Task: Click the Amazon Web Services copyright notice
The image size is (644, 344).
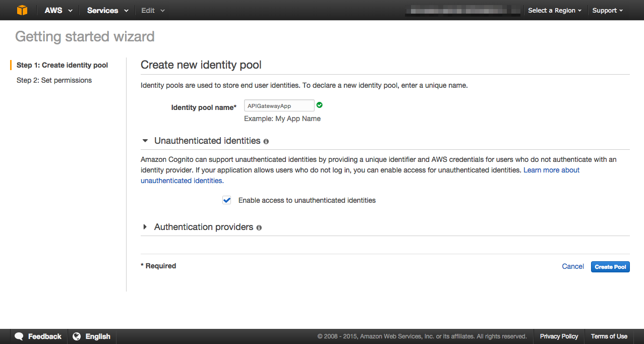Action: (x=422, y=336)
